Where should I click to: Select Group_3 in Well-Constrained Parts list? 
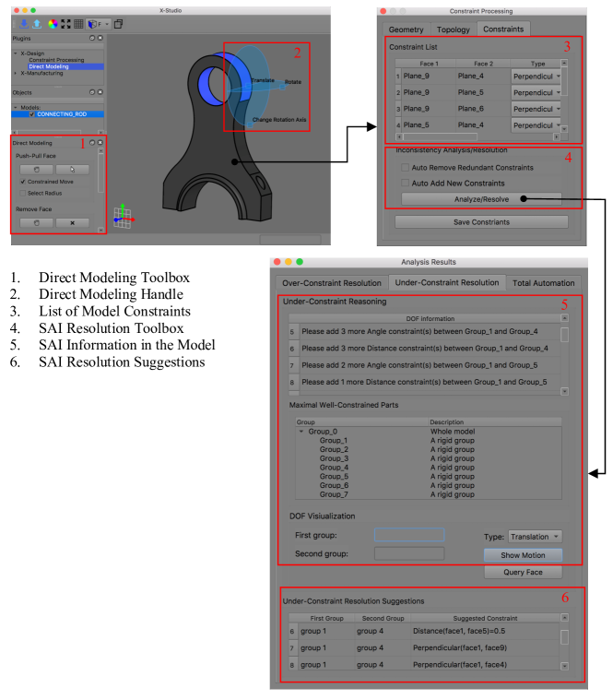[334, 458]
